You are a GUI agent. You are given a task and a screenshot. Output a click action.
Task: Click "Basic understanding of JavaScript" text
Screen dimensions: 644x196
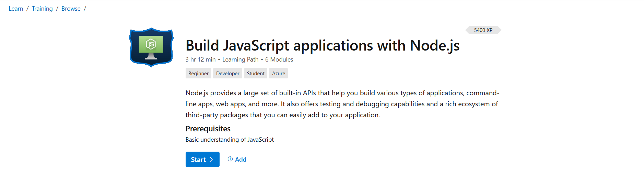(230, 140)
